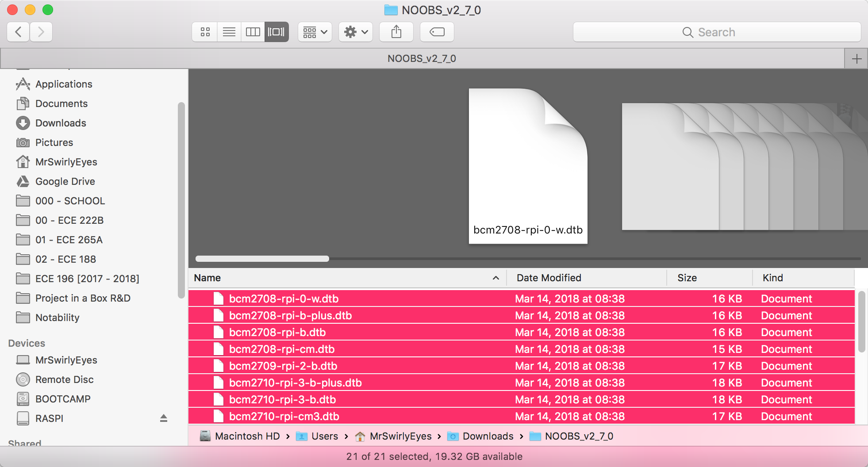Go back with the left arrow button

pos(18,32)
